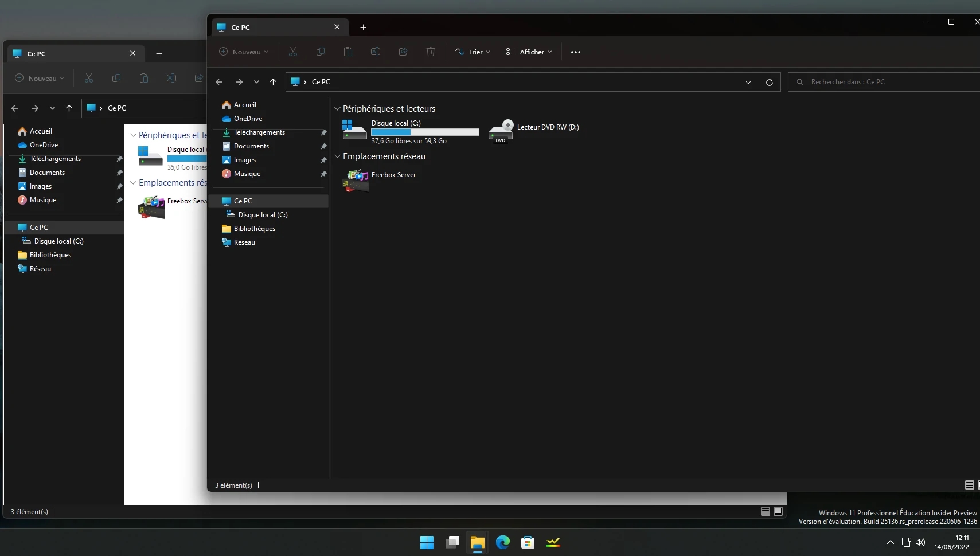980x556 pixels.
Task: Open the Afficher view dropdown
Action: 529,52
